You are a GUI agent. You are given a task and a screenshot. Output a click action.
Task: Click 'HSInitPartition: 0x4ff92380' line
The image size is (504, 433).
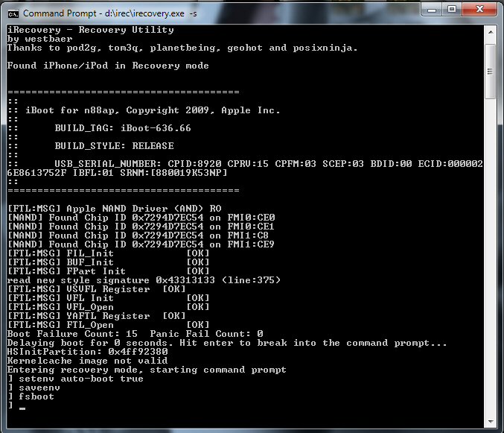pyautogui.click(x=87, y=352)
